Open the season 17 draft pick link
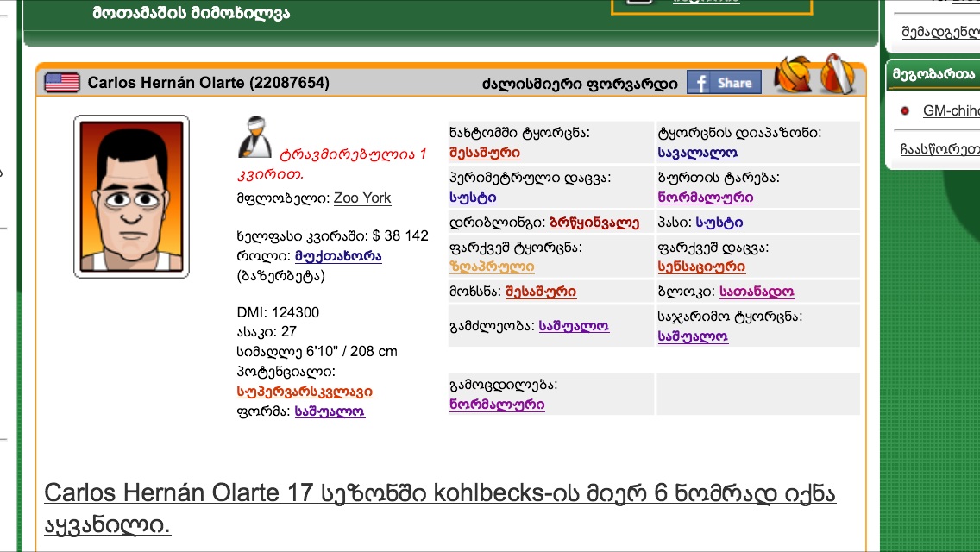Viewport: 980px width, 552px height. (440, 508)
